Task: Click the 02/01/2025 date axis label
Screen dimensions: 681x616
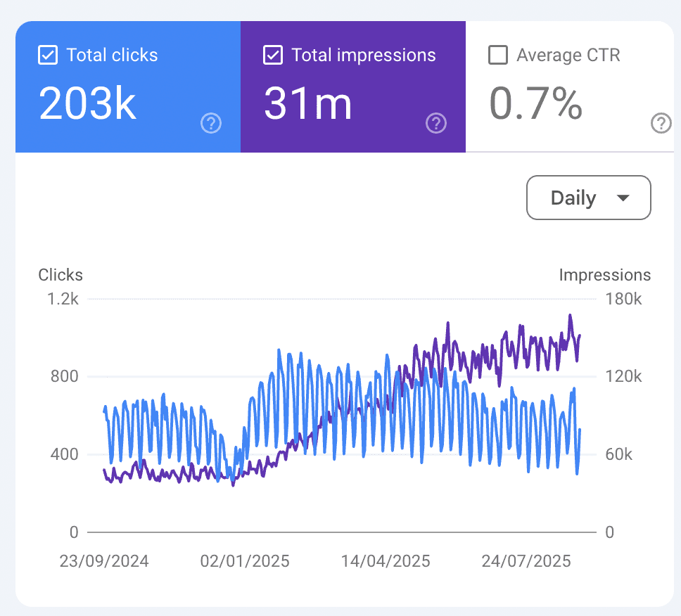Action: click(x=245, y=561)
